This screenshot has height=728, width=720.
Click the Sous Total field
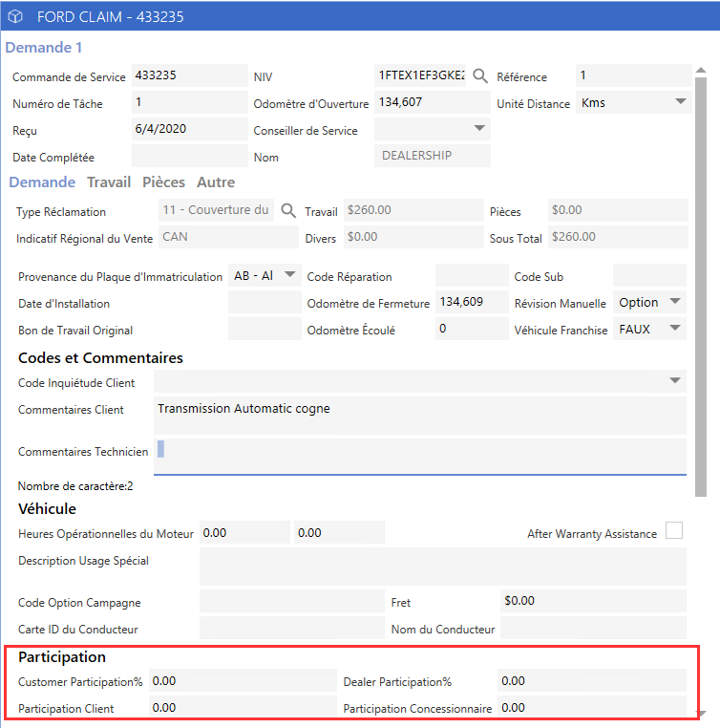coord(618,237)
